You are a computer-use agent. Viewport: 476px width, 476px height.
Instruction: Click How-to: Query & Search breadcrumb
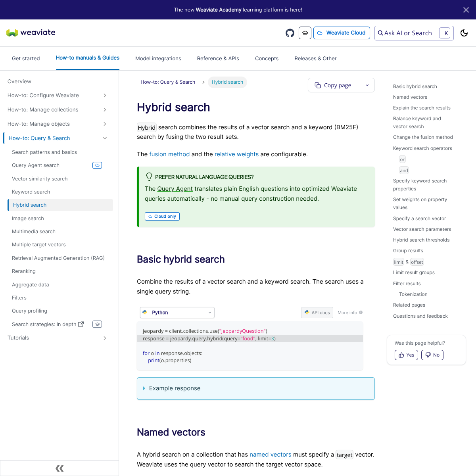point(168,82)
